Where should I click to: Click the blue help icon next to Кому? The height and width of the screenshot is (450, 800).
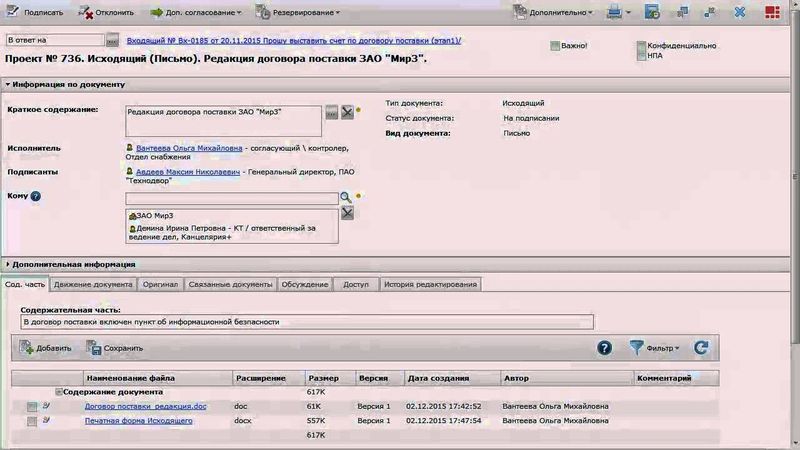tap(36, 196)
